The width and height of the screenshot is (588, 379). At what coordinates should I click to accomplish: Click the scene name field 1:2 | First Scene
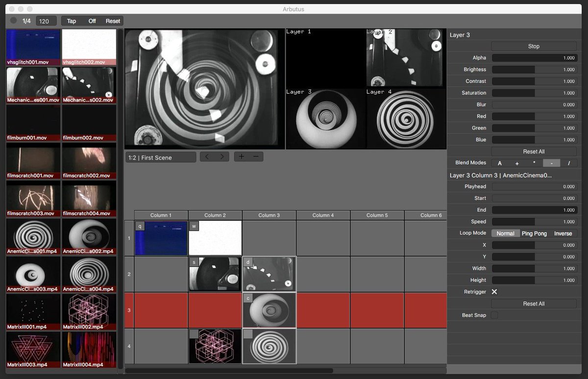(161, 157)
